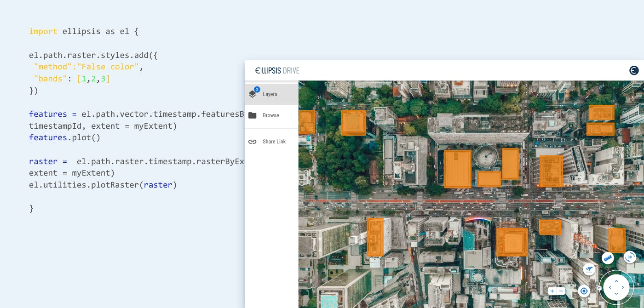This screenshot has height=308, width=644.
Task: Open Browse in the sidebar
Action: coord(270,115)
